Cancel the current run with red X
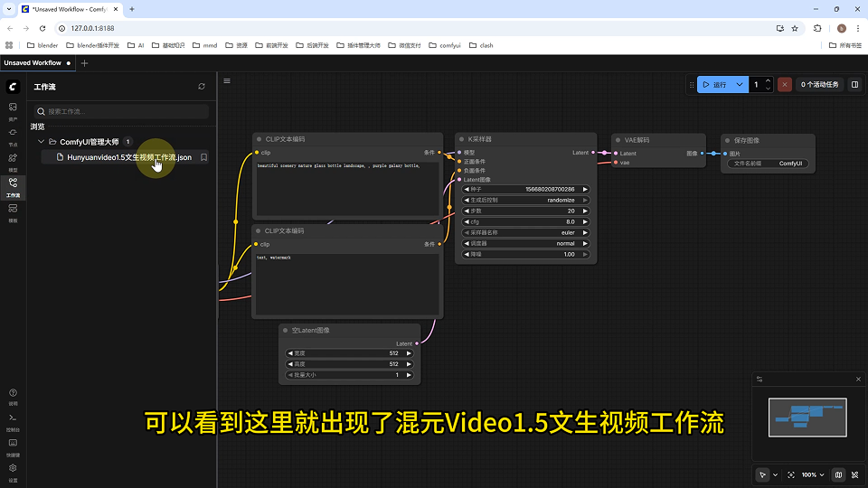The image size is (868, 488). [x=784, y=85]
